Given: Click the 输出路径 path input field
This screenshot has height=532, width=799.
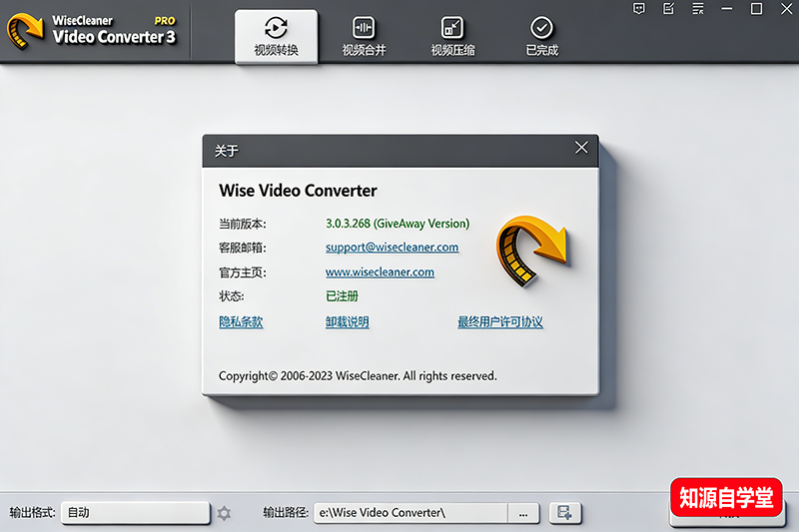Looking at the screenshot, I should click(409, 513).
